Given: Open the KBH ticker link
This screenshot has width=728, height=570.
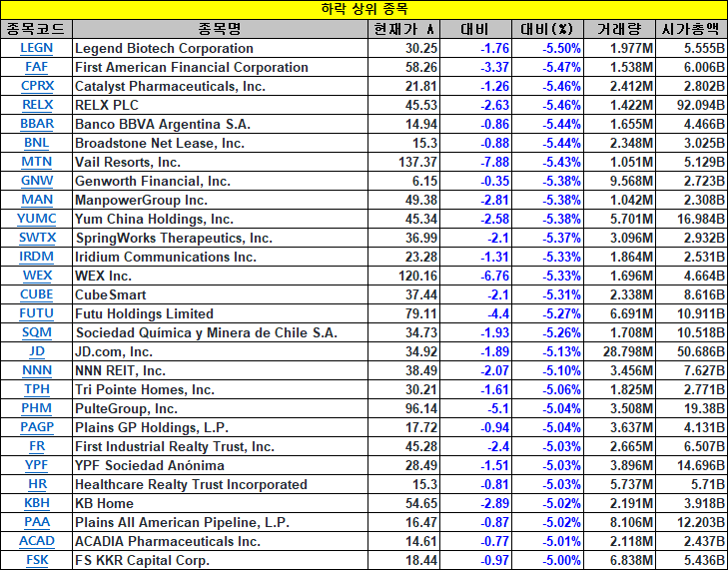Looking at the screenshot, I should (37, 503).
